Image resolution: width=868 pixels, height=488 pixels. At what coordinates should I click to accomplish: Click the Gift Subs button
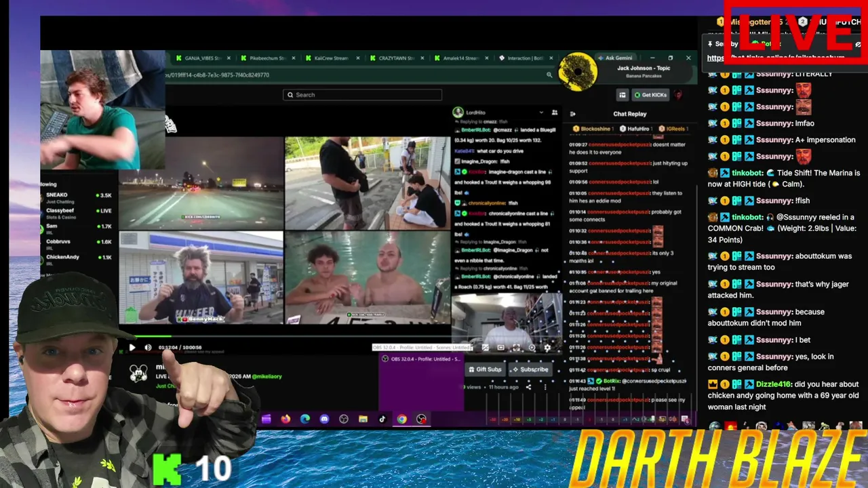(x=485, y=369)
